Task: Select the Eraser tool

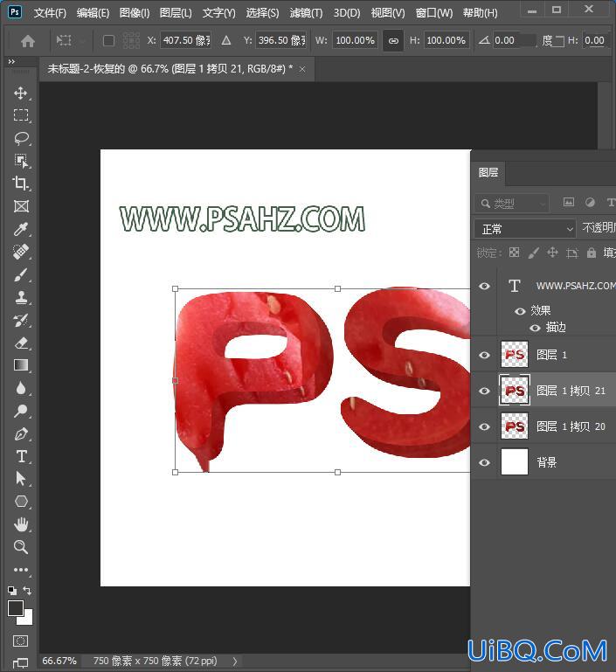Action: pos(21,343)
